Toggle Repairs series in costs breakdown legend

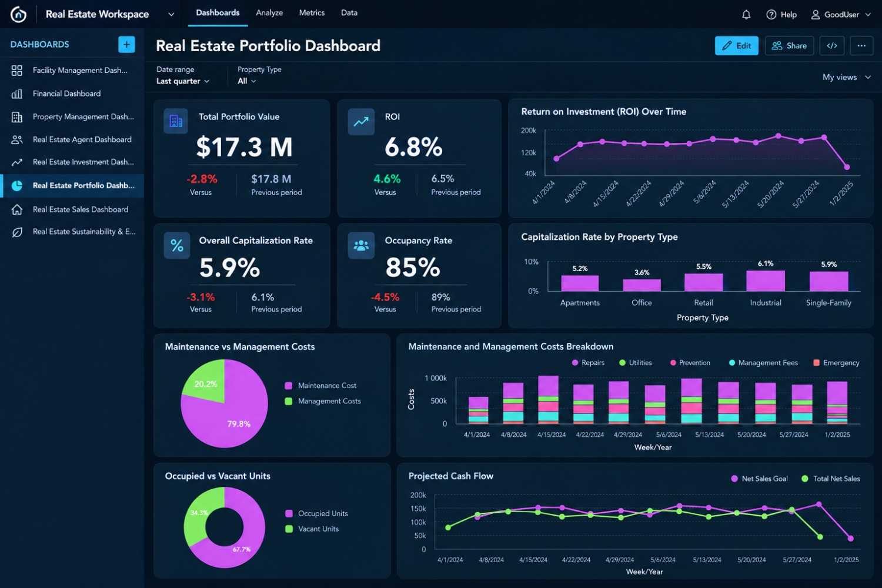pos(588,363)
